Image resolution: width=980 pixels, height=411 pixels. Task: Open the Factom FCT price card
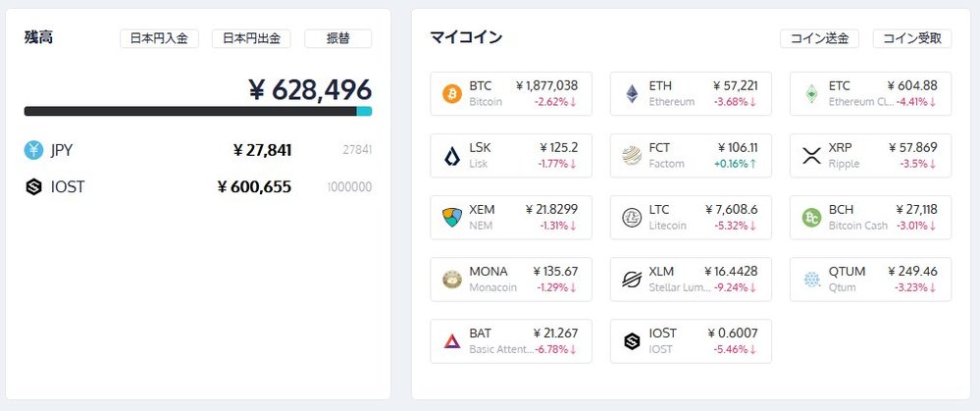point(691,155)
